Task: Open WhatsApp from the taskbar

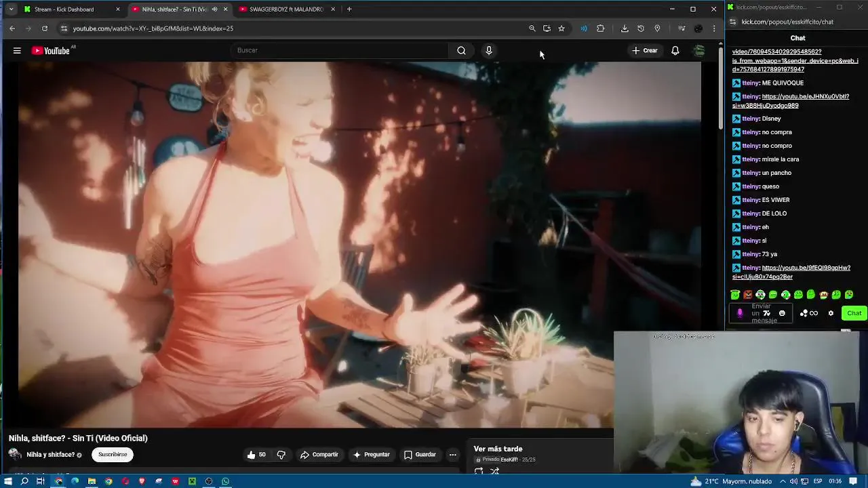Action: point(225,481)
